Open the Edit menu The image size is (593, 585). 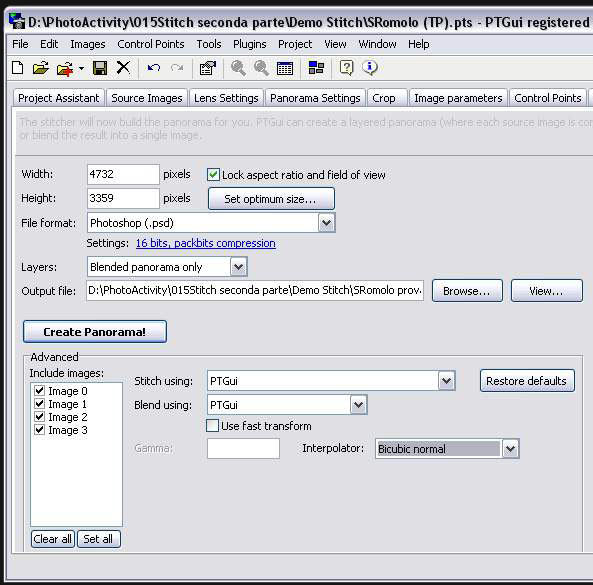pyautogui.click(x=49, y=44)
